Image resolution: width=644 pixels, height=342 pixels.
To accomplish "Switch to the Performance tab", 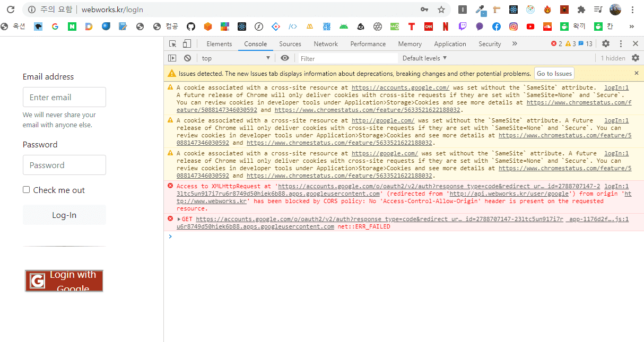I will (x=368, y=44).
